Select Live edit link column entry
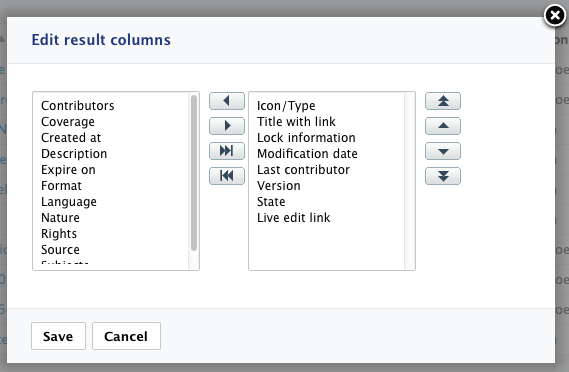 (294, 217)
